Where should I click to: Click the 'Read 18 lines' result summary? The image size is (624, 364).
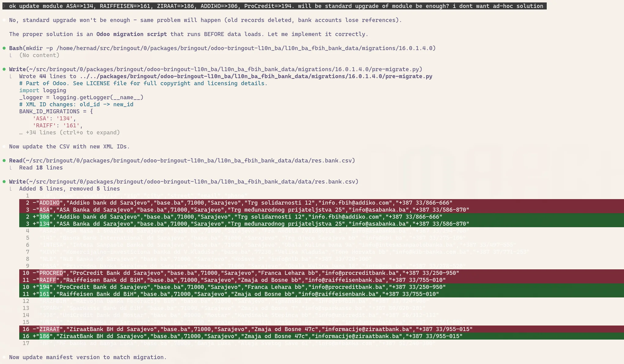click(41, 168)
